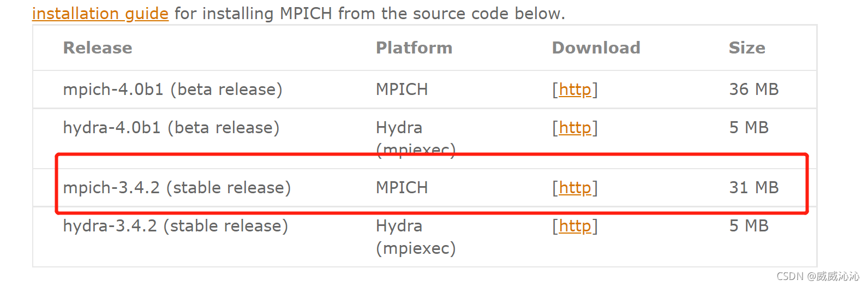The width and height of the screenshot is (868, 286).
Task: Download mpich-3.4.2 stable release via http
Action: click(575, 187)
